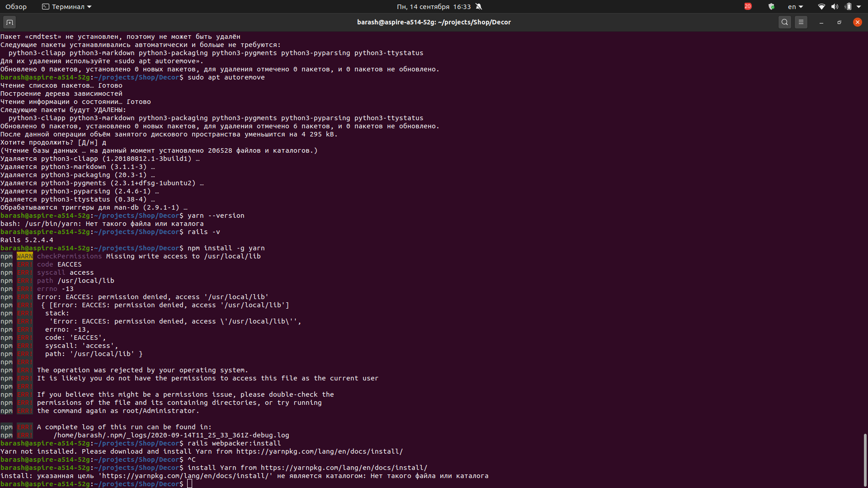Click 'Удаляется python3-cliapp' line
This screenshot has width=868, height=488.
point(100,159)
